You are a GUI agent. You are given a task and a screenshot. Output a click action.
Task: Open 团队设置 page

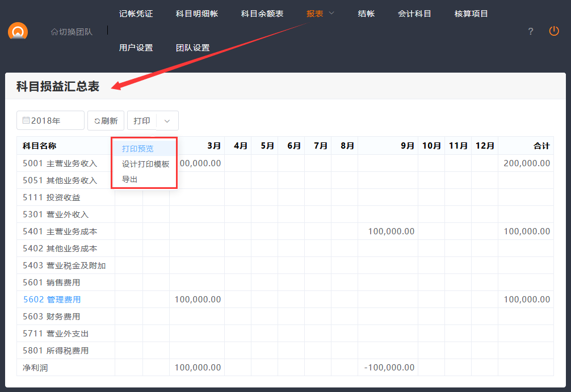click(193, 48)
